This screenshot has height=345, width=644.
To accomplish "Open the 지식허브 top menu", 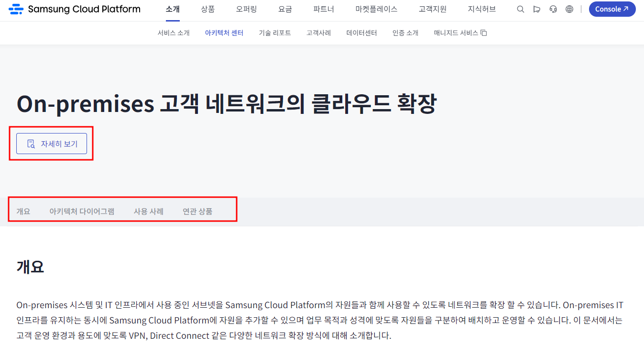I will coord(482,9).
